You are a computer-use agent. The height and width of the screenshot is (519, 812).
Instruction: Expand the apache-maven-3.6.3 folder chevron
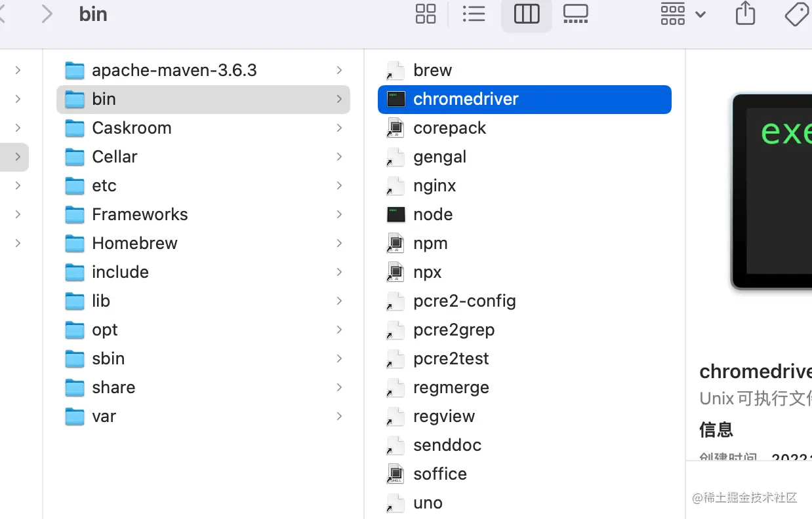(x=339, y=70)
